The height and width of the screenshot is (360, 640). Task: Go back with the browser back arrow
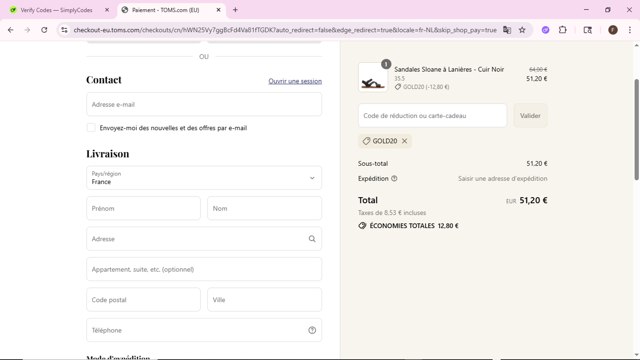point(11,30)
